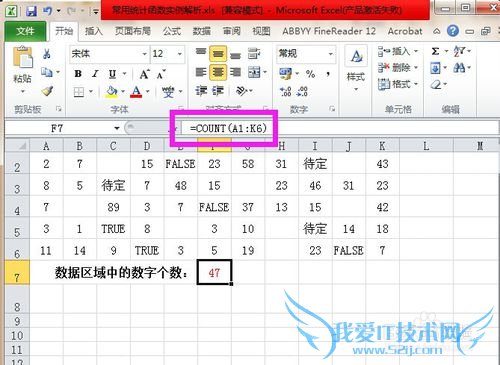
Task: Click the Paste clipboard icon
Action: pos(23,57)
